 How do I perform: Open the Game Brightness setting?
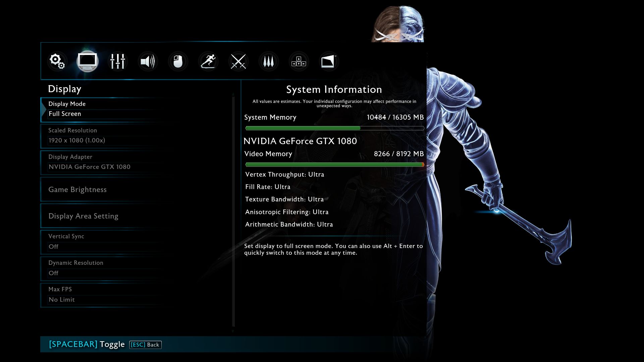pos(136,189)
